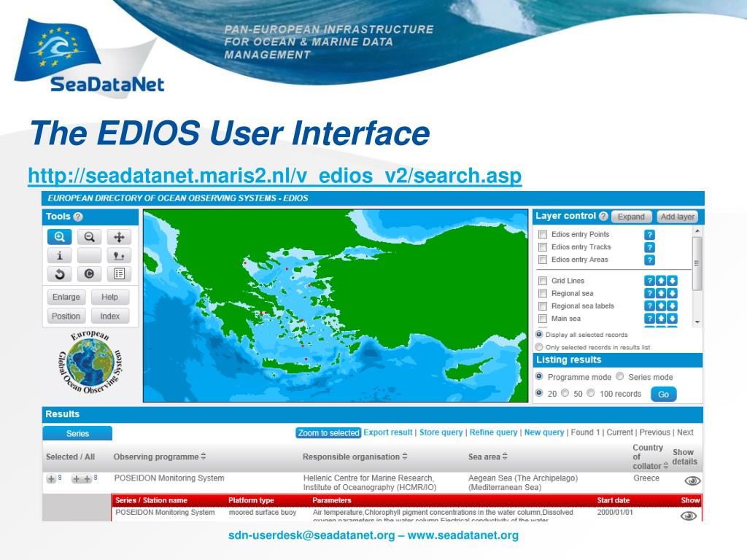Screen dimensions: 747x560
Task: Open the copyright tool
Action: [x=89, y=274]
